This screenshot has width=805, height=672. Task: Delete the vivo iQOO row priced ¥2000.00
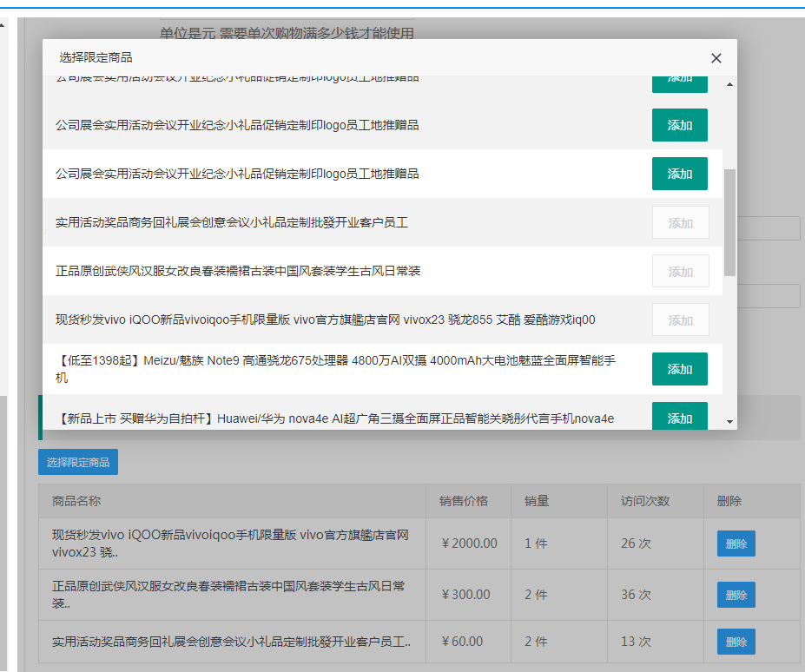click(x=736, y=544)
